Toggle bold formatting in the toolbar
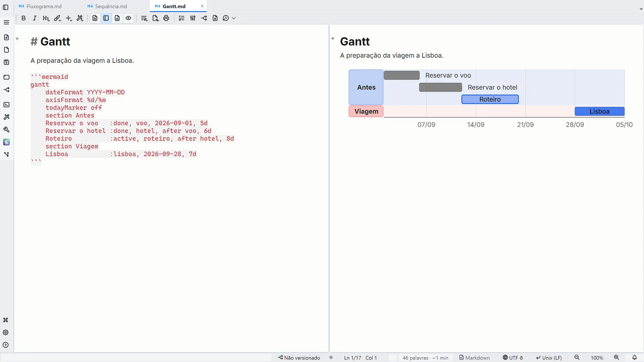 coord(23,18)
